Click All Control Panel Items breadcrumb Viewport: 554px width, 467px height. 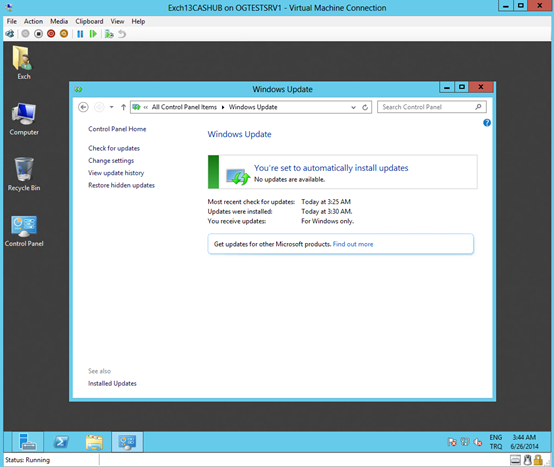coord(184,107)
